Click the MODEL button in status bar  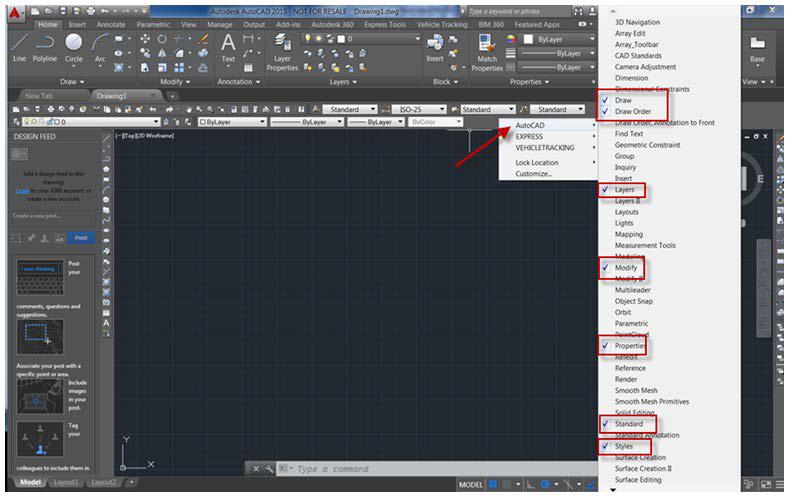[470, 484]
